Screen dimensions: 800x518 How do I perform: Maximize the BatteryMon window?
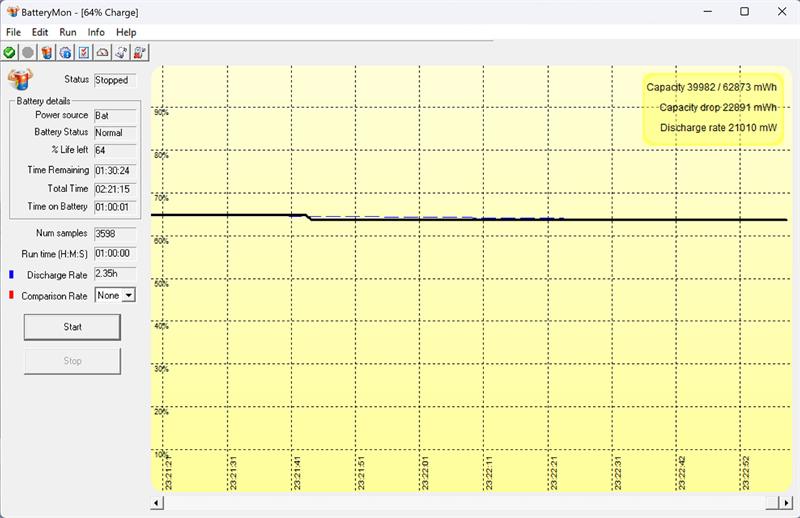tap(744, 11)
